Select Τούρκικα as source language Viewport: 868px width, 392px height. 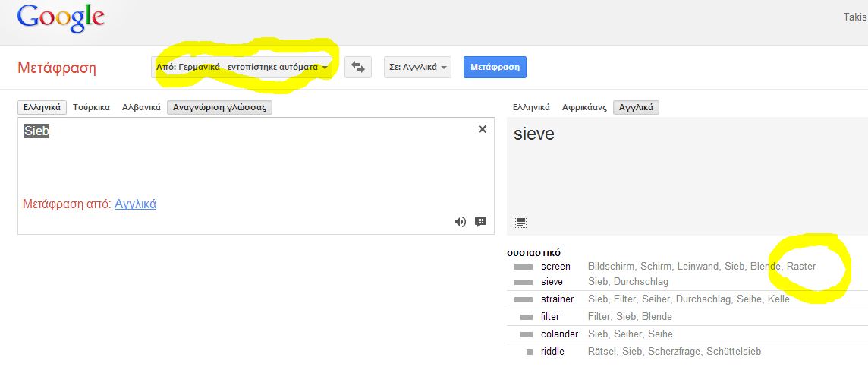point(91,108)
